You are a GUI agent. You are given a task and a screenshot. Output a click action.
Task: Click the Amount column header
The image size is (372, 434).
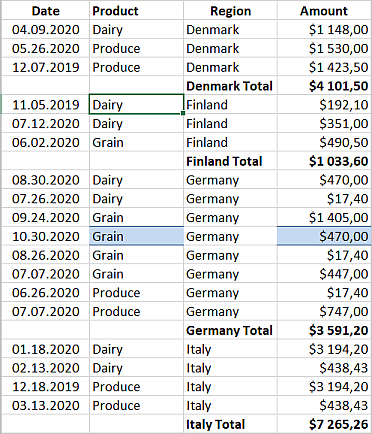coord(324,11)
